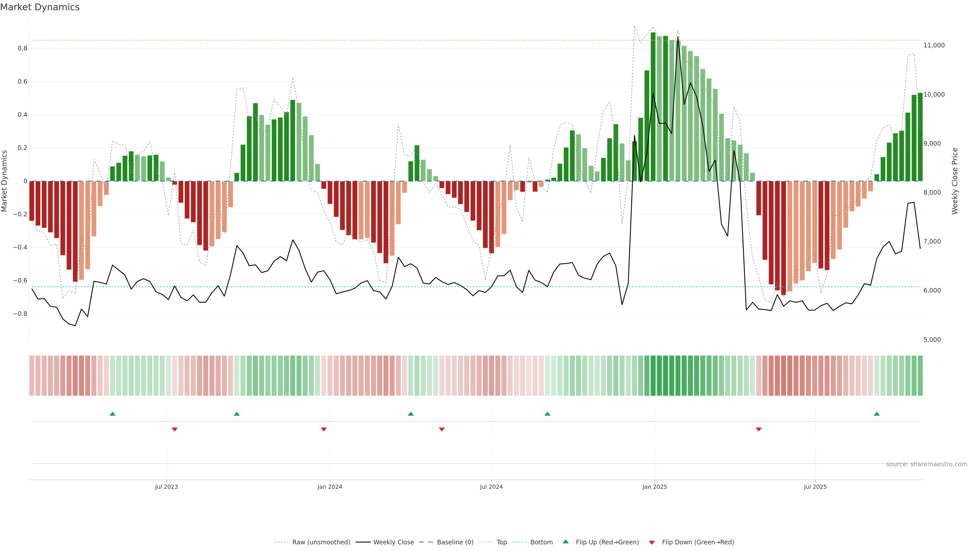Click the red flip-down marker after Jul 2023
This screenshot has width=980, height=551.
point(175,429)
